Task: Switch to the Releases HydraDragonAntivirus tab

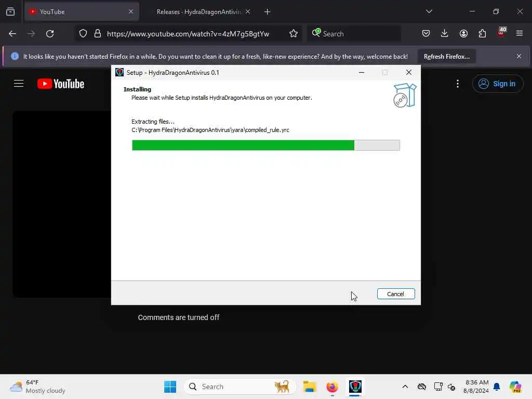Action: 198,12
